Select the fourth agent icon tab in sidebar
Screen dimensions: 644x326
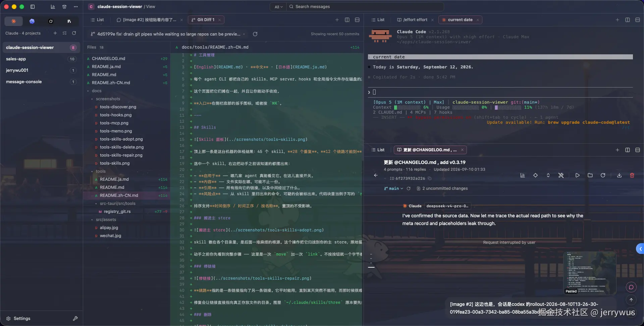pos(69,21)
